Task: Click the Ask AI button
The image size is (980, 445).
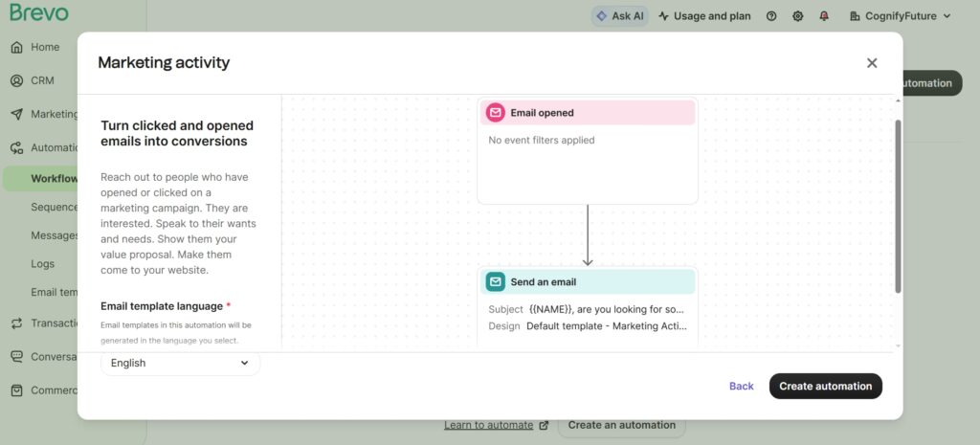Action: [619, 16]
